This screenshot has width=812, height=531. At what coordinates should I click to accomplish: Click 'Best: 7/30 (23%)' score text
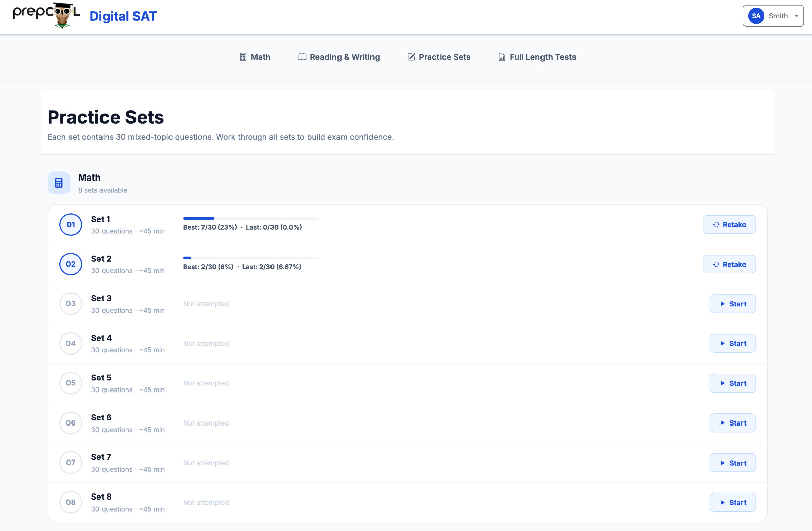pyautogui.click(x=210, y=227)
